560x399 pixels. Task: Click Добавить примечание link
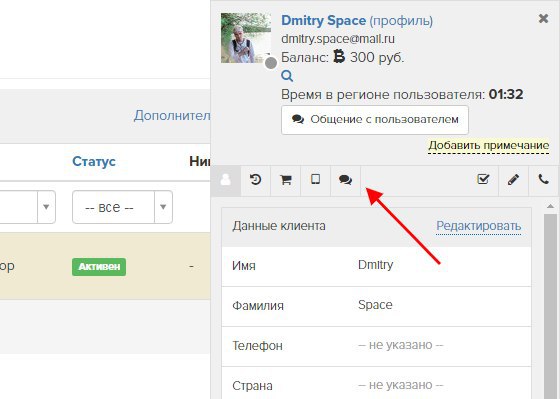coord(489,146)
